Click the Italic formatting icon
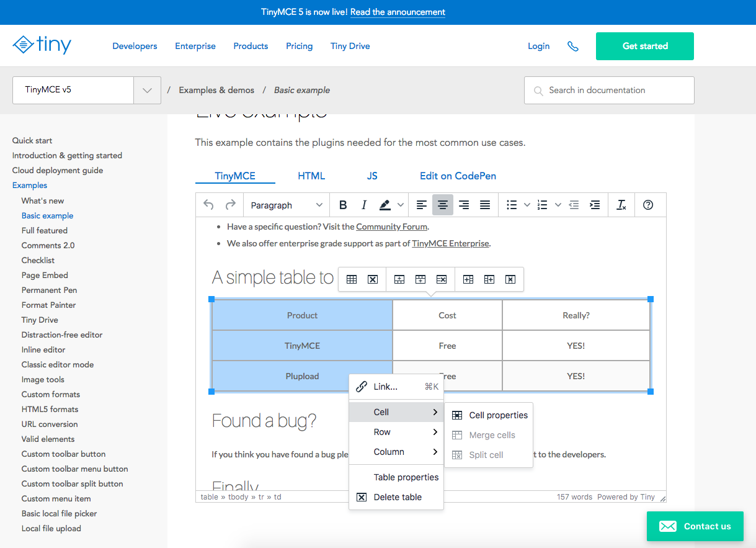 (364, 205)
